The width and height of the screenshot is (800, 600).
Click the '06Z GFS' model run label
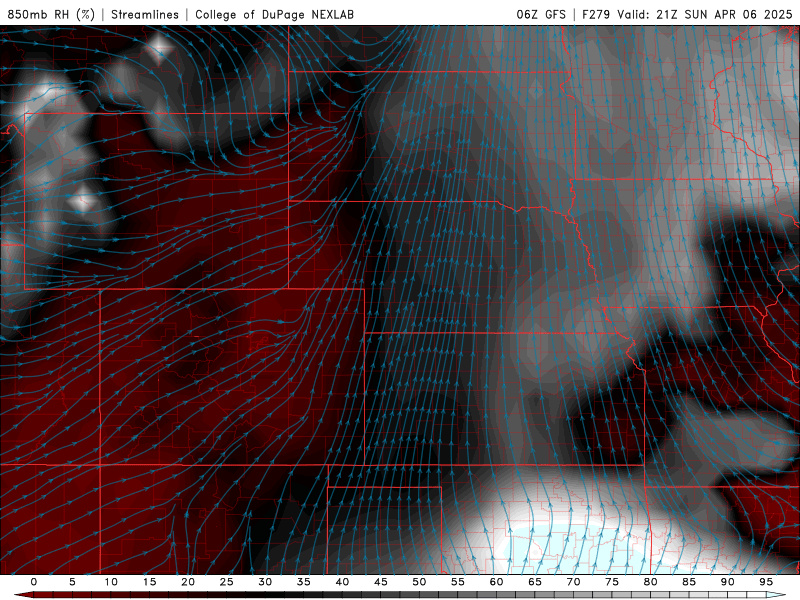pos(541,15)
